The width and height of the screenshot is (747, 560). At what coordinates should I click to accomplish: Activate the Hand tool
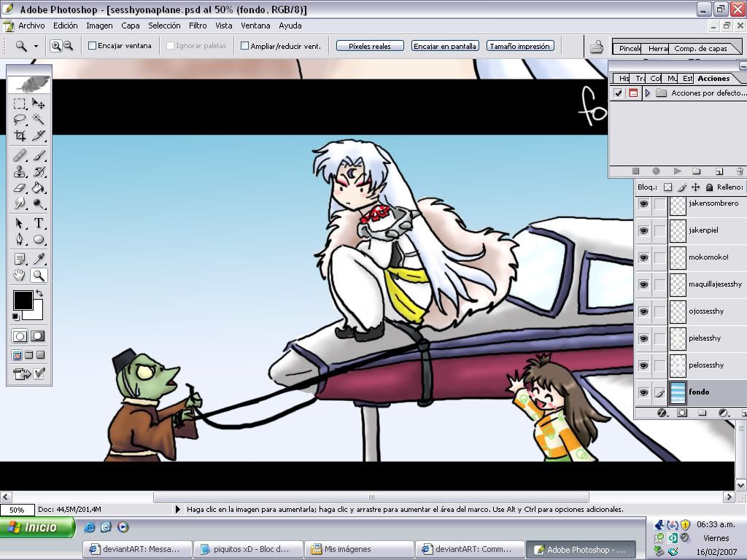pyautogui.click(x=20, y=275)
